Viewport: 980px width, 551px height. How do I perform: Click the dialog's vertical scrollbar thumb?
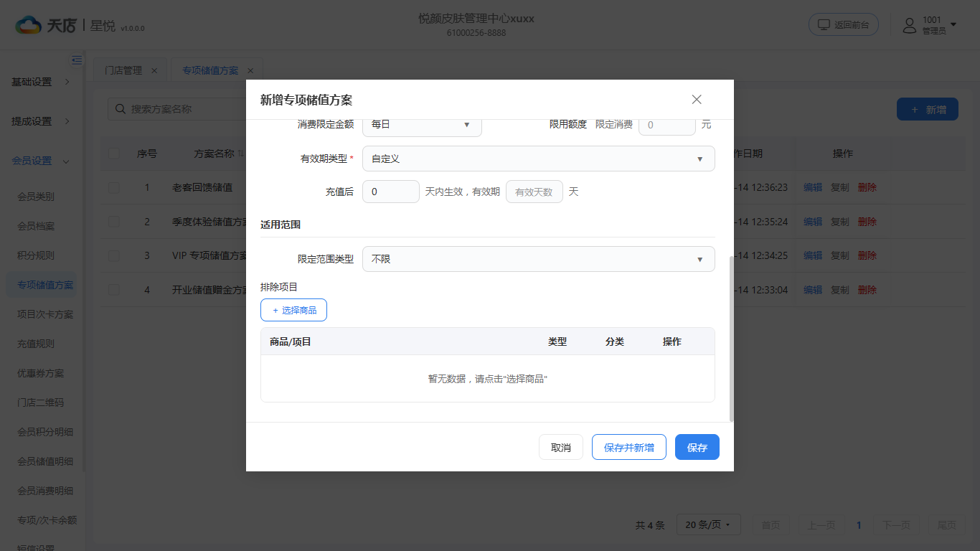click(731, 339)
